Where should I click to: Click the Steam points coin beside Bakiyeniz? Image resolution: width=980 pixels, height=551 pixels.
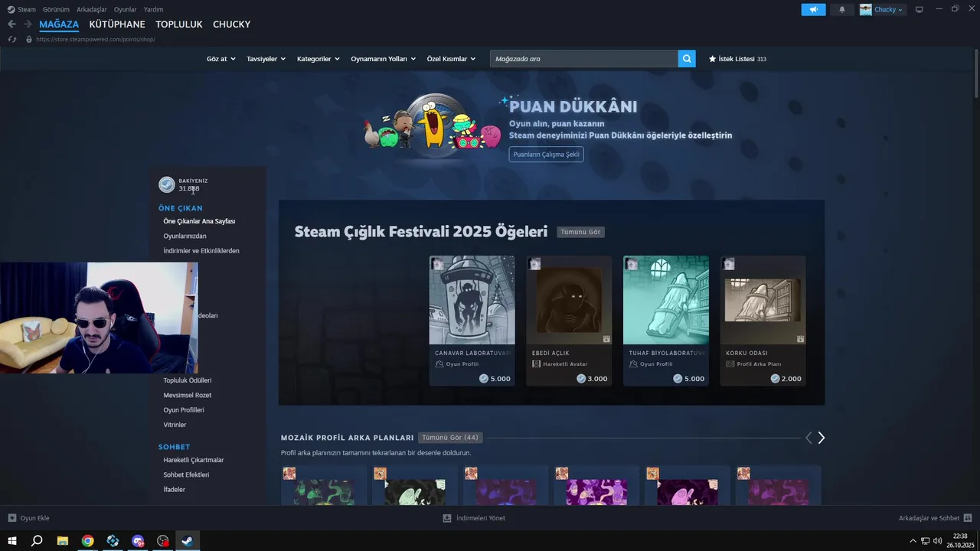point(166,184)
